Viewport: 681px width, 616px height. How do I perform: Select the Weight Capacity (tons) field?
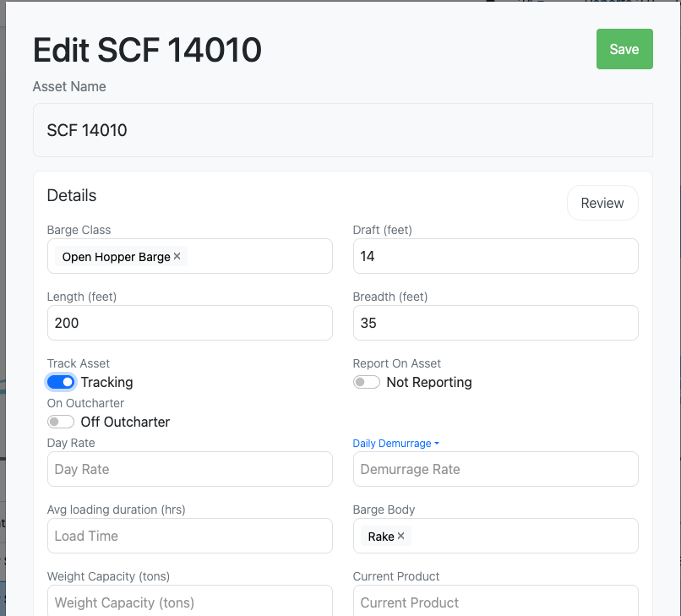click(189, 602)
